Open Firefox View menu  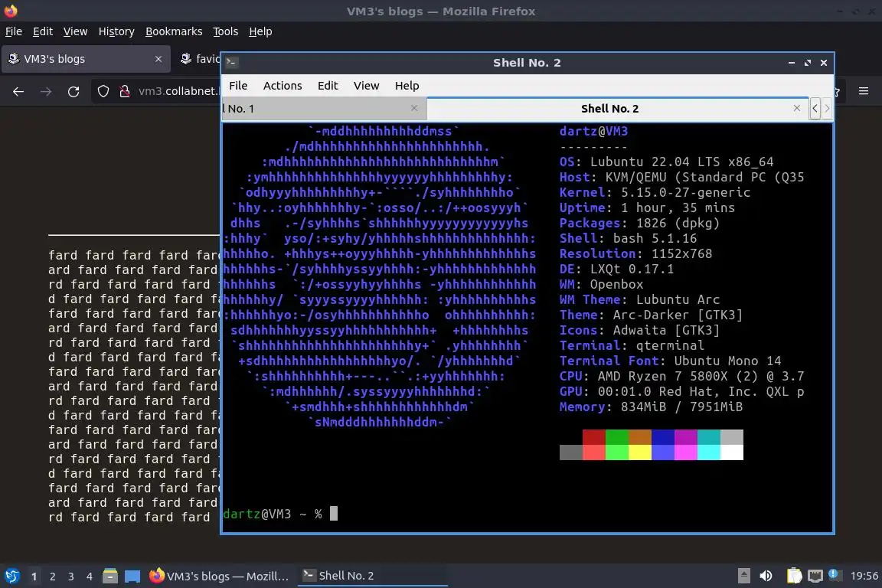click(x=75, y=31)
